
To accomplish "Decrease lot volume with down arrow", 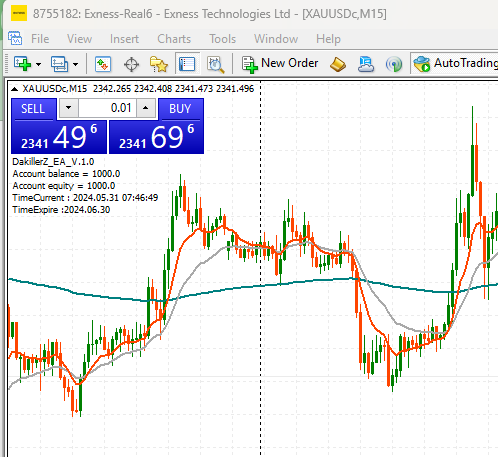I will point(69,108).
